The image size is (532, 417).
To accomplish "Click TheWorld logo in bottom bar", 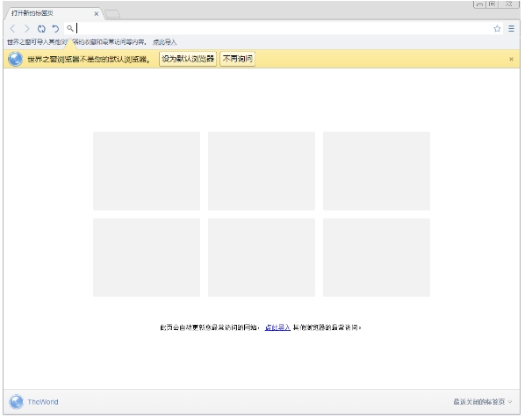I will click(17, 402).
